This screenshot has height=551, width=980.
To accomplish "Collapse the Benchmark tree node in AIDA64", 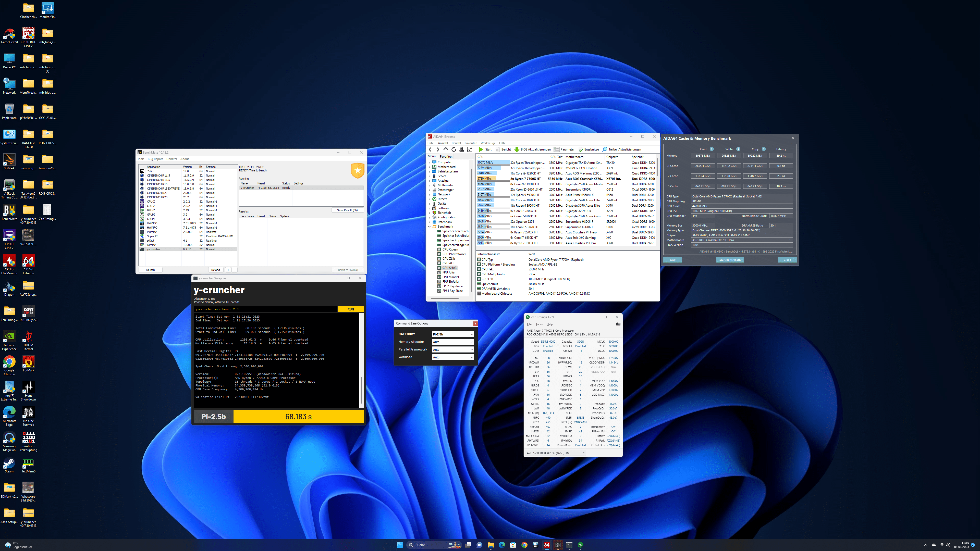I will (430, 227).
